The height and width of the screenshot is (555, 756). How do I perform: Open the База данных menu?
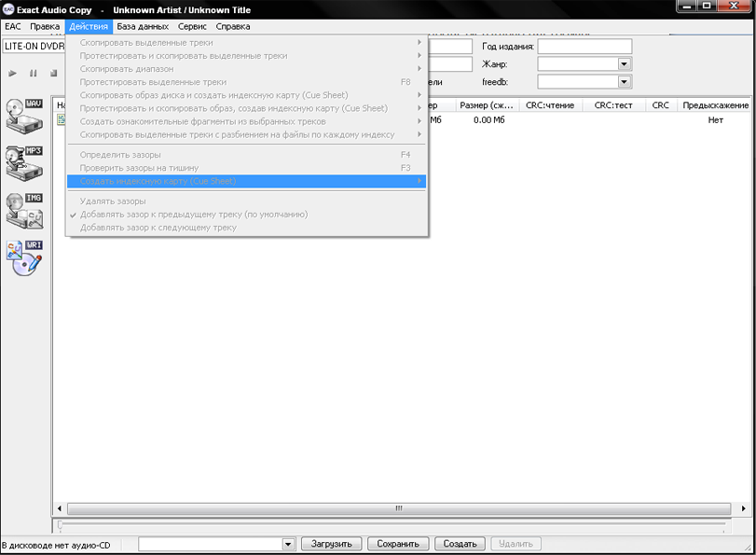[x=143, y=26]
